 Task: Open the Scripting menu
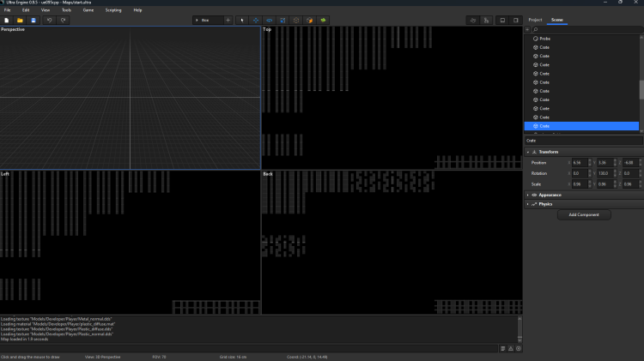point(113,10)
